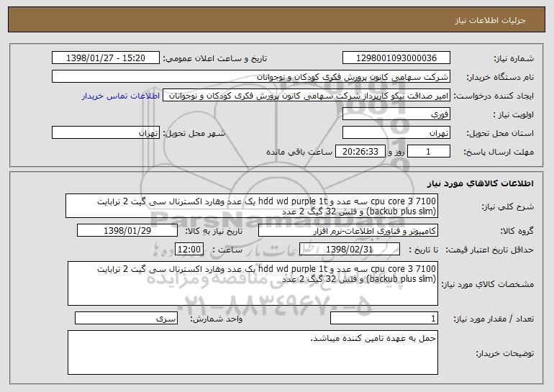Click the label واحد شمارش
Image resolution: width=554 pixels, height=392 pixels.
pyautogui.click(x=217, y=319)
